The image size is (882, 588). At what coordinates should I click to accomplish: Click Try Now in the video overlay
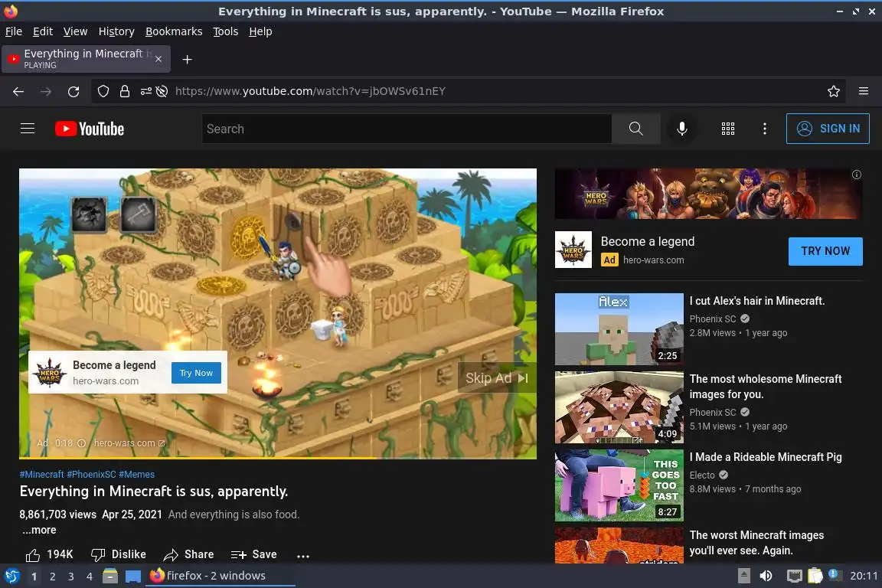tap(196, 373)
